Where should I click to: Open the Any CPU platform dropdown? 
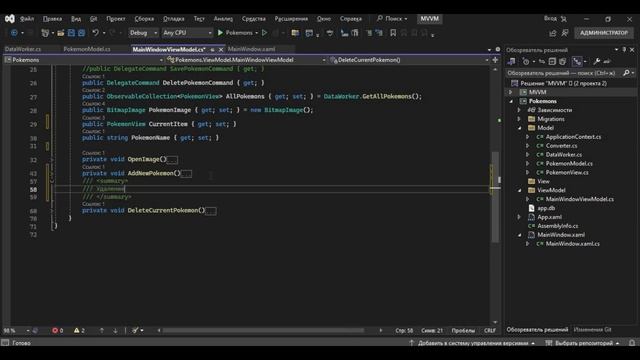coord(187,33)
